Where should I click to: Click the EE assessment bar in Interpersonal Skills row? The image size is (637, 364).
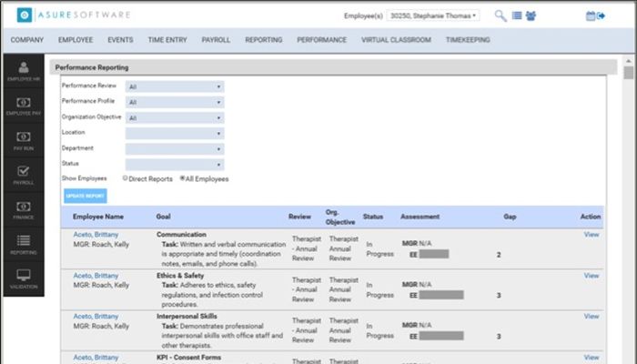click(x=441, y=336)
